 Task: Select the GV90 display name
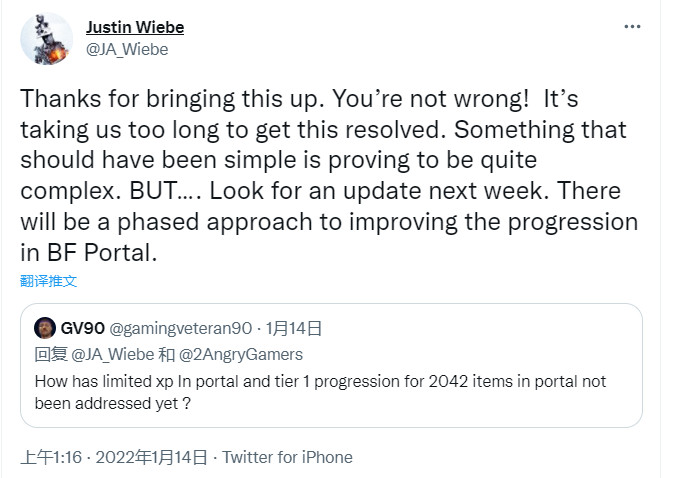pos(82,328)
